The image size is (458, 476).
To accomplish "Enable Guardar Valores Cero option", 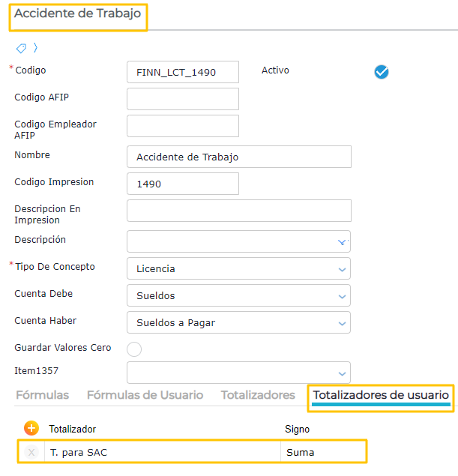I will [x=134, y=349].
